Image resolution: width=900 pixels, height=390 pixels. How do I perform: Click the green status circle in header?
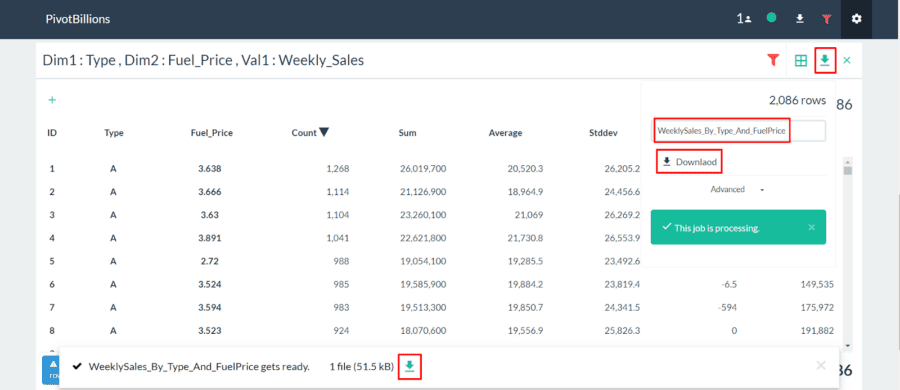pyautogui.click(x=771, y=18)
